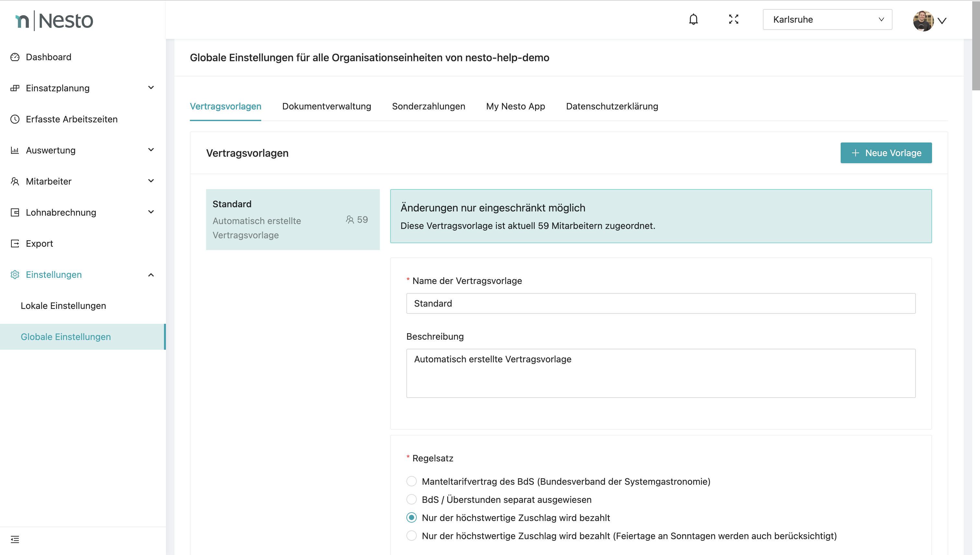Switch to the Sonderzahlungen tab
Viewport: 980px width, 555px height.
428,106
